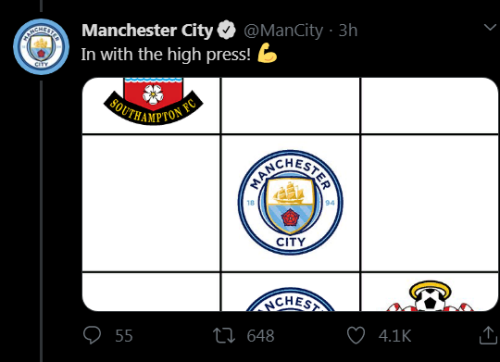Like the tweet with heart icon
This screenshot has width=500, height=362.
(x=356, y=335)
